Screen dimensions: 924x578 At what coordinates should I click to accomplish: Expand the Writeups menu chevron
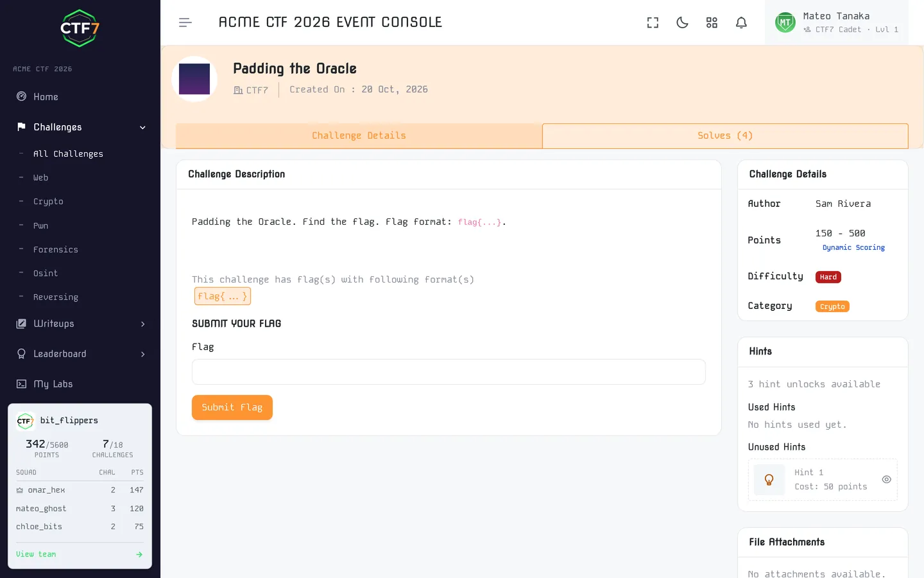click(x=142, y=324)
